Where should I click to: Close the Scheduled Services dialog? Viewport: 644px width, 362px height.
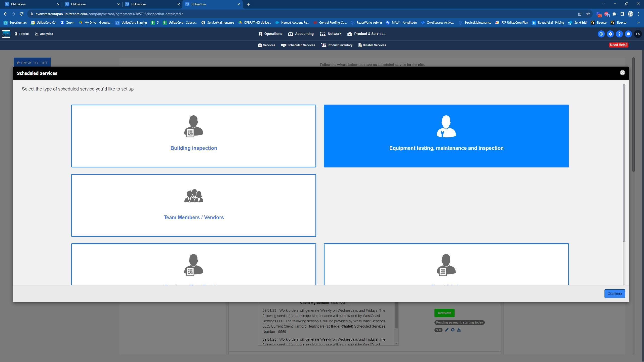click(622, 73)
